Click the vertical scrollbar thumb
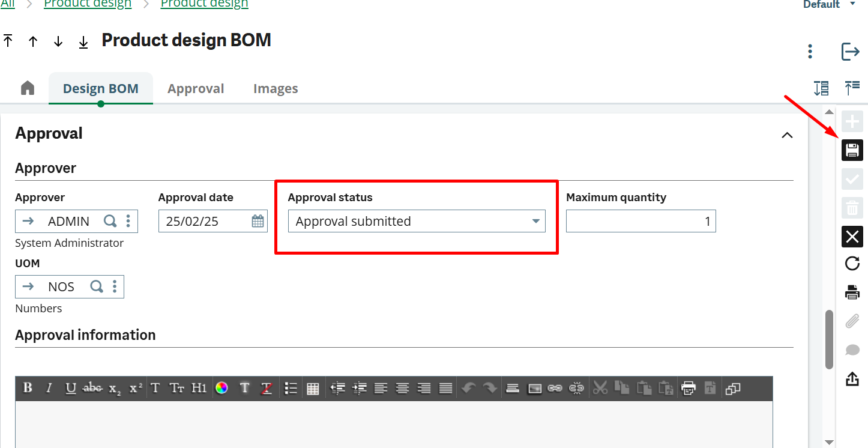This screenshot has height=448, width=868. pos(829,339)
